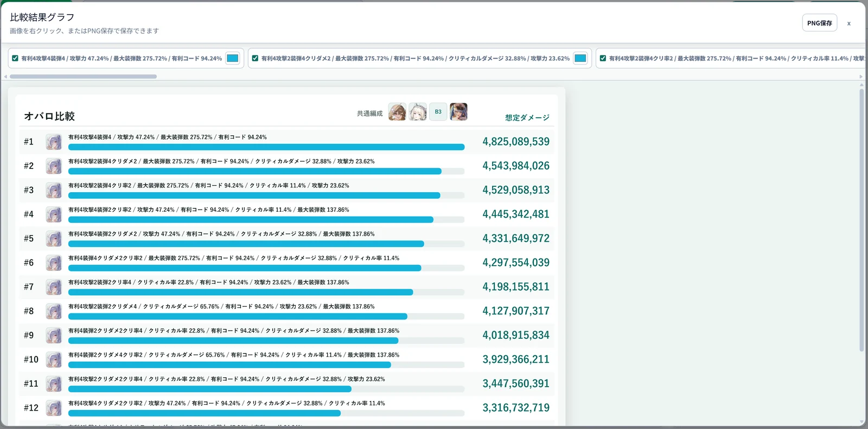The width and height of the screenshot is (868, 429).
Task: Click the 想定ダメージ column header
Action: [527, 117]
